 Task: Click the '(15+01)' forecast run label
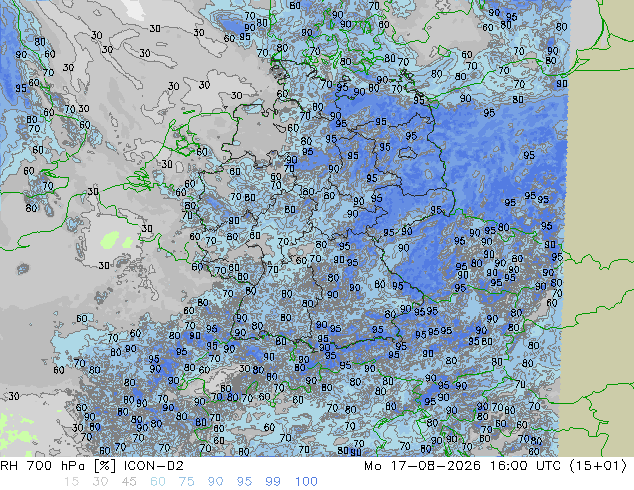pyautogui.click(x=598, y=466)
